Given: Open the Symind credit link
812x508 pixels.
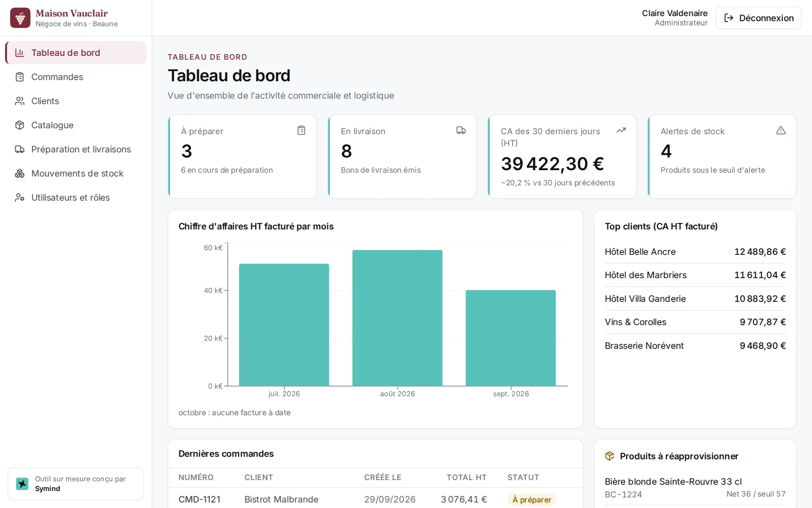Looking at the screenshot, I should (x=76, y=484).
